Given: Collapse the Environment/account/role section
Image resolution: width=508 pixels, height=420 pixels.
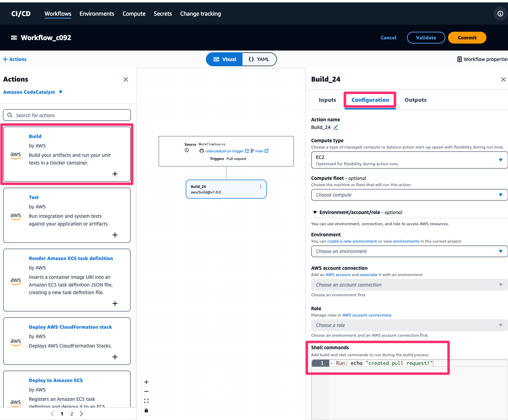Looking at the screenshot, I should click(x=315, y=212).
